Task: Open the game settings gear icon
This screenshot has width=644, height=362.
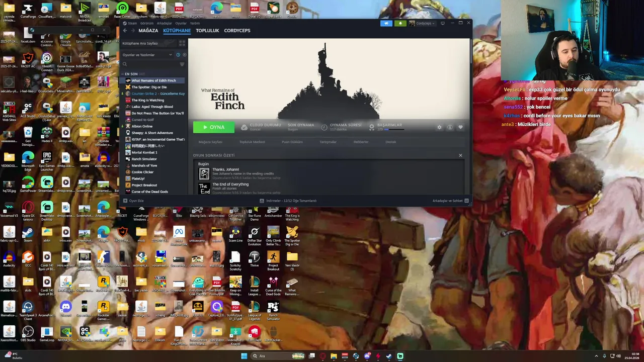Action: tap(439, 127)
